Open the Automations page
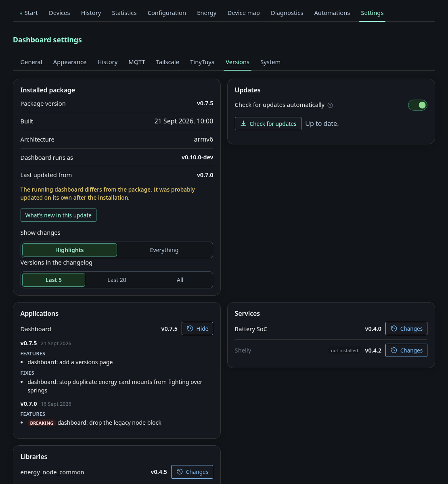This screenshot has height=484, width=448. point(332,13)
